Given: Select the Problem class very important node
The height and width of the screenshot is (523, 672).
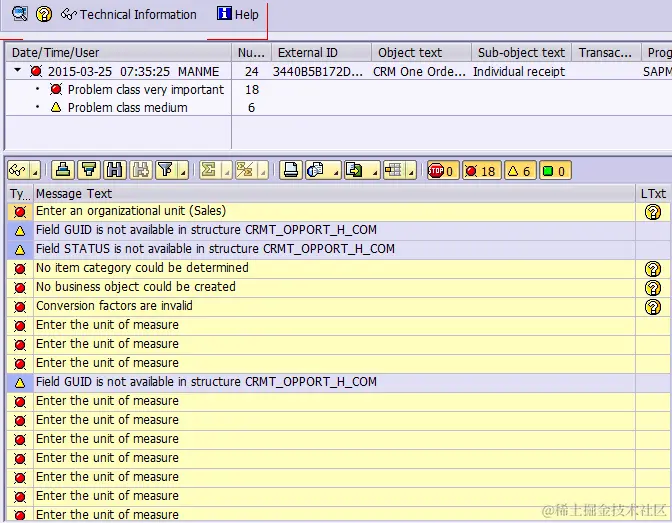Looking at the screenshot, I should 146,90.
